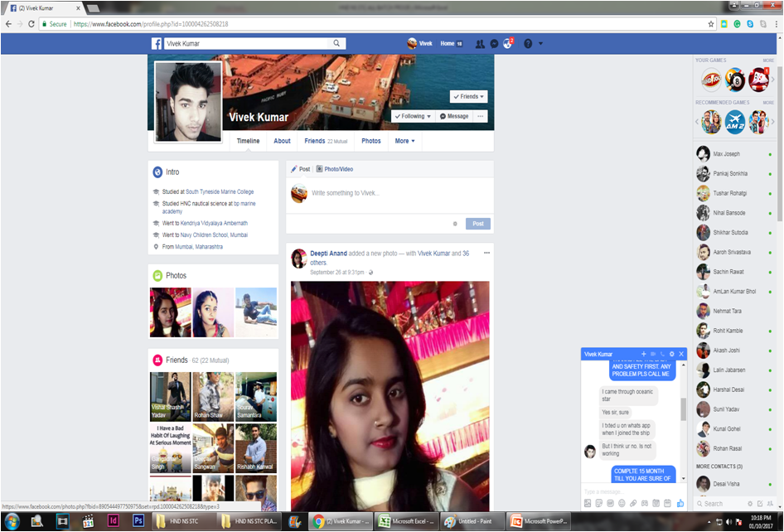The height and width of the screenshot is (532, 784).
Task: Click the Help question mark icon
Action: 527,43
